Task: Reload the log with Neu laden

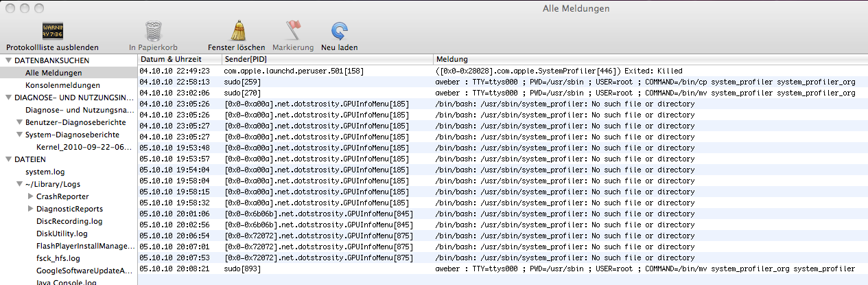Action: [339, 31]
